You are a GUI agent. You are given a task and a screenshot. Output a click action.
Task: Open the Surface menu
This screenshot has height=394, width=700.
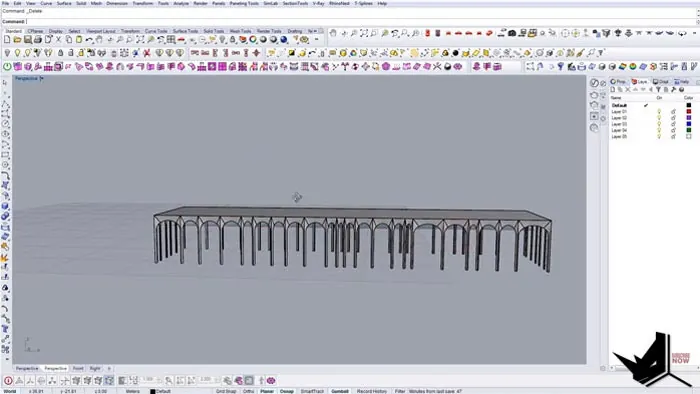[64, 3]
